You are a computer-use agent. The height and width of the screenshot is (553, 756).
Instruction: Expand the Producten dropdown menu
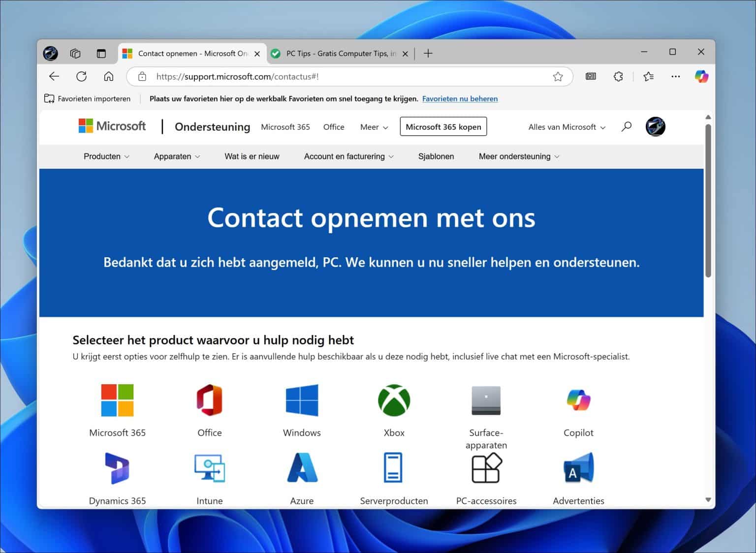(106, 156)
